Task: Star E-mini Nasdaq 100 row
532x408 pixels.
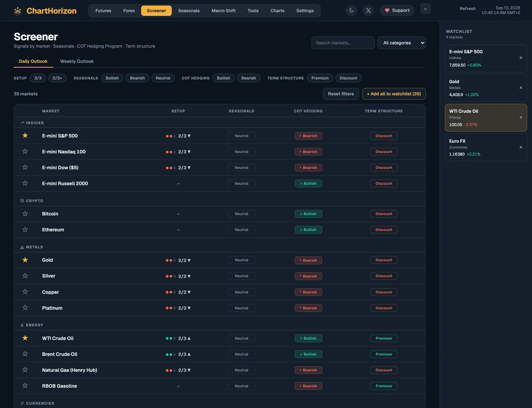Action: pyautogui.click(x=25, y=152)
